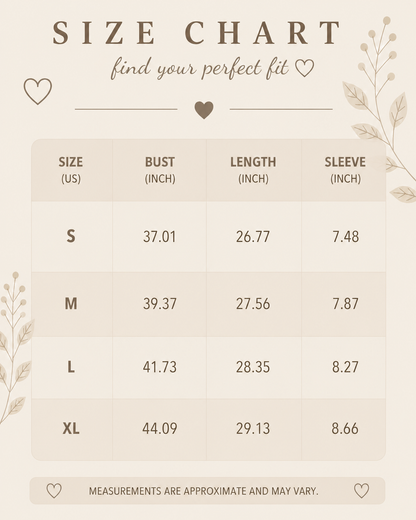Click the heart right of the measurements note

(361, 491)
